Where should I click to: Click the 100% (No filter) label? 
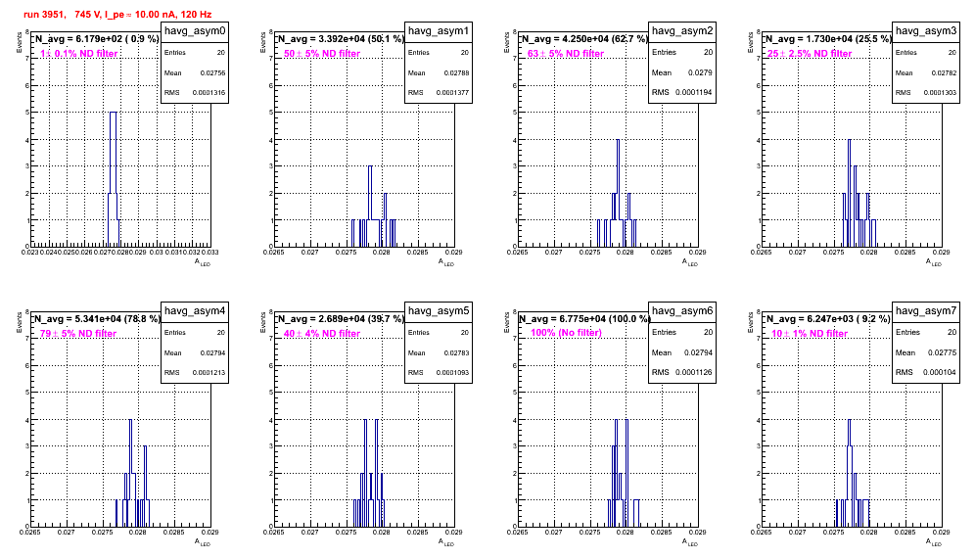coord(567,333)
